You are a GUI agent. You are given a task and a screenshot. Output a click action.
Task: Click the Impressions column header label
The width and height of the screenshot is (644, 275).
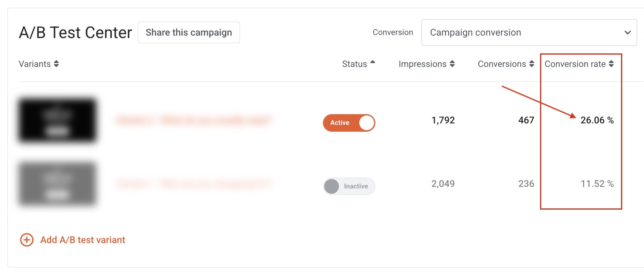tap(422, 64)
